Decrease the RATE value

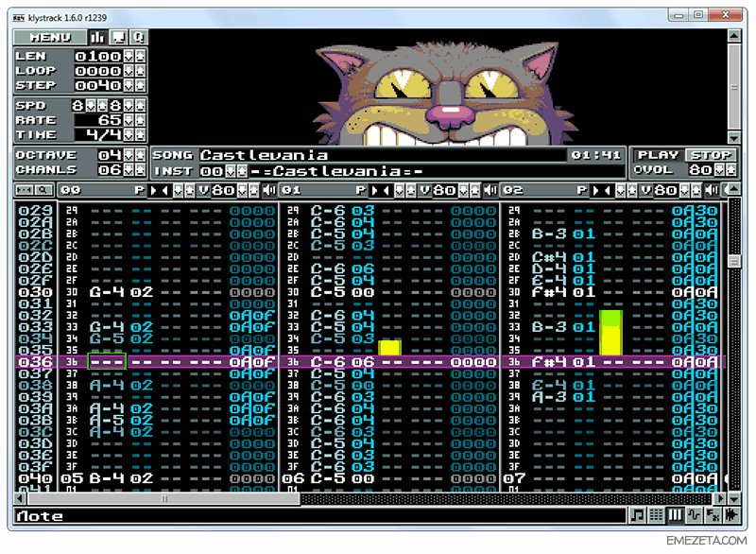pos(129,120)
